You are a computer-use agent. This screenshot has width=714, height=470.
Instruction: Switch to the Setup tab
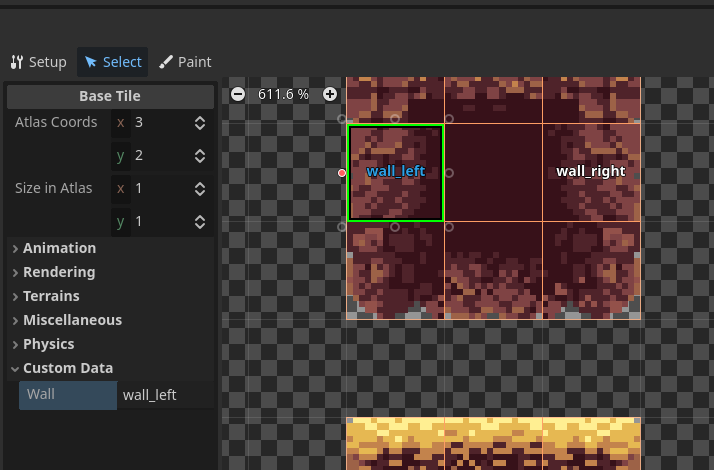[39, 62]
